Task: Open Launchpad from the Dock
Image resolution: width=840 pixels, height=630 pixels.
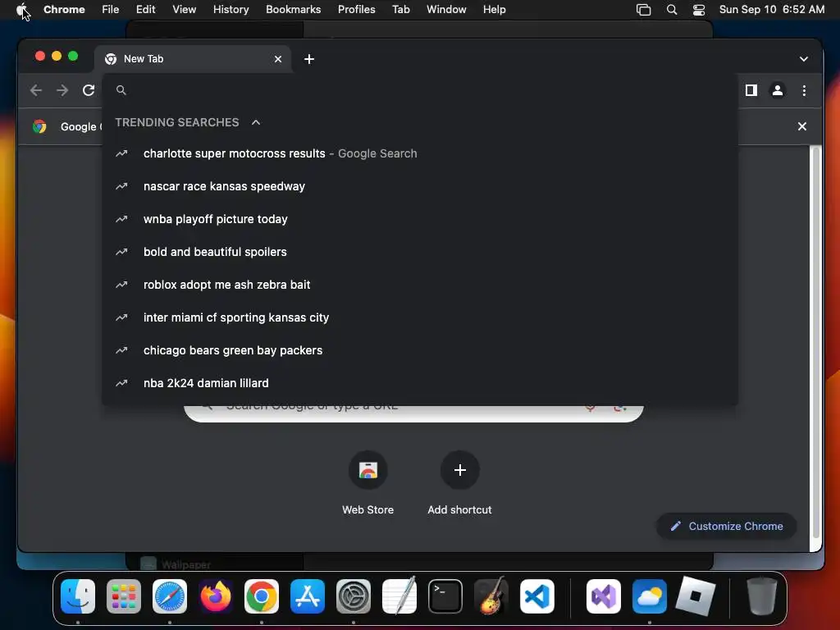Action: (x=124, y=596)
